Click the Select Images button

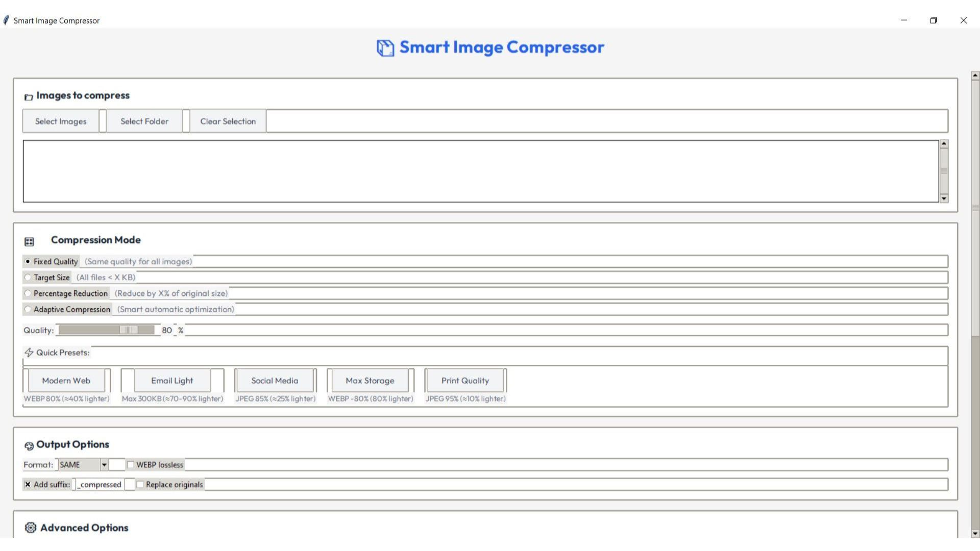(x=61, y=121)
